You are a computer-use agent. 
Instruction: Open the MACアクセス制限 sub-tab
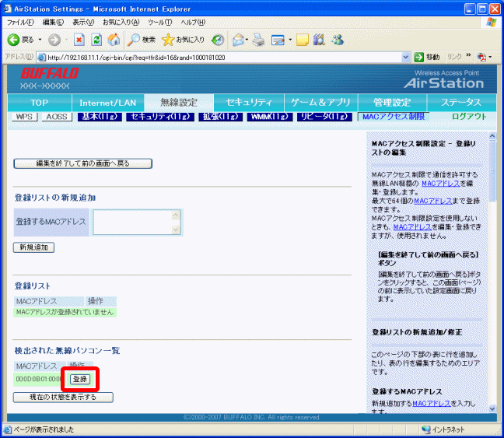[394, 117]
